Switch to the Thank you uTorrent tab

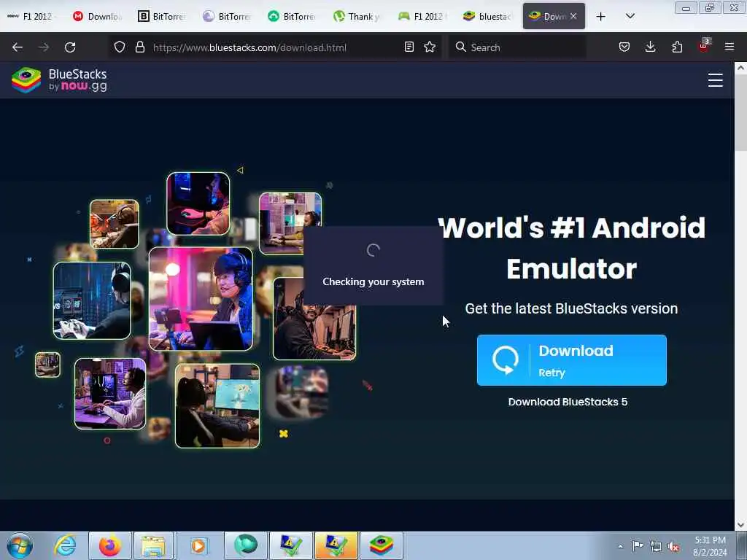(x=357, y=17)
